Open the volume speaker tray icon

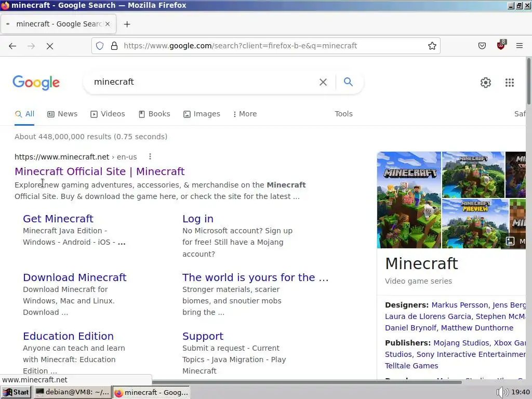(x=502, y=392)
